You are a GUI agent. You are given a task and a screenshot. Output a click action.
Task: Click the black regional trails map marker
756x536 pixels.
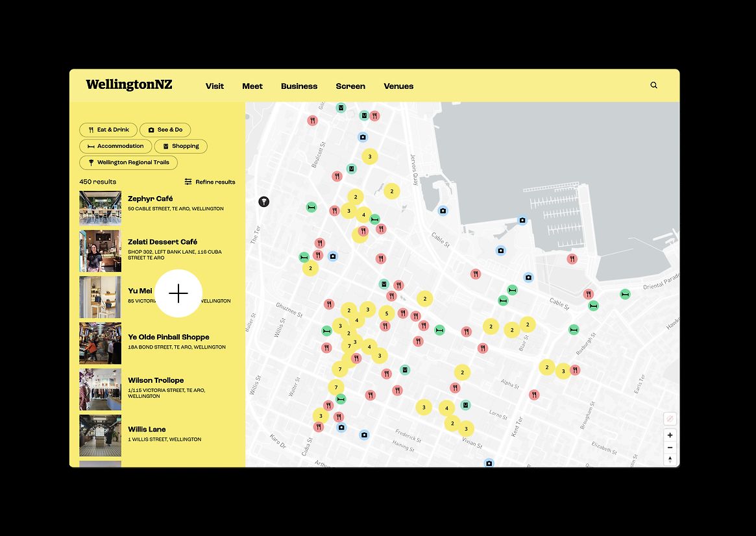click(263, 202)
